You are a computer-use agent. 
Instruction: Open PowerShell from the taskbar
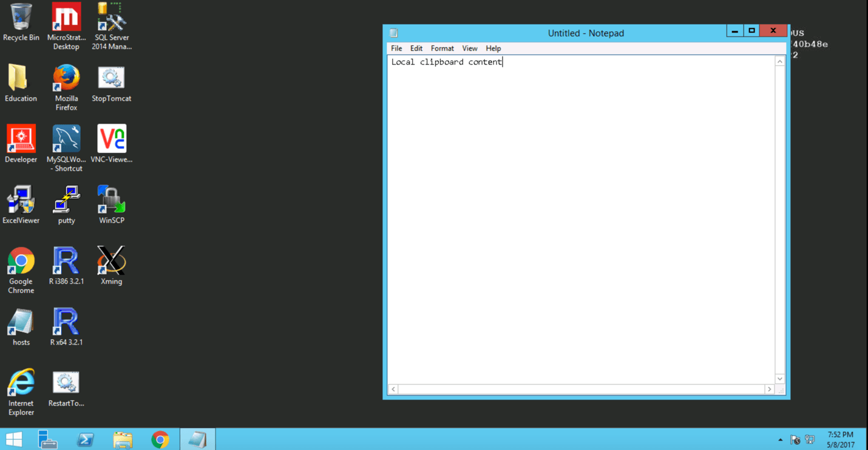point(85,439)
